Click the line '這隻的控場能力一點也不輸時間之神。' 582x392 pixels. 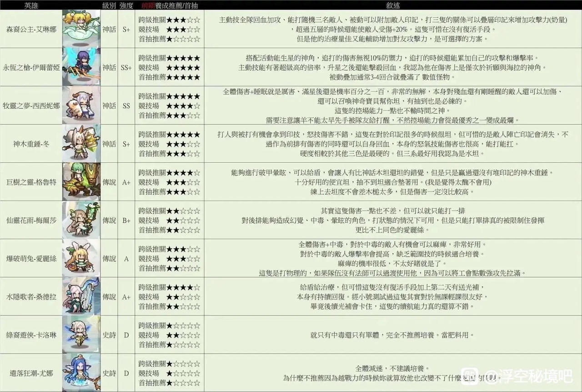click(x=392, y=110)
